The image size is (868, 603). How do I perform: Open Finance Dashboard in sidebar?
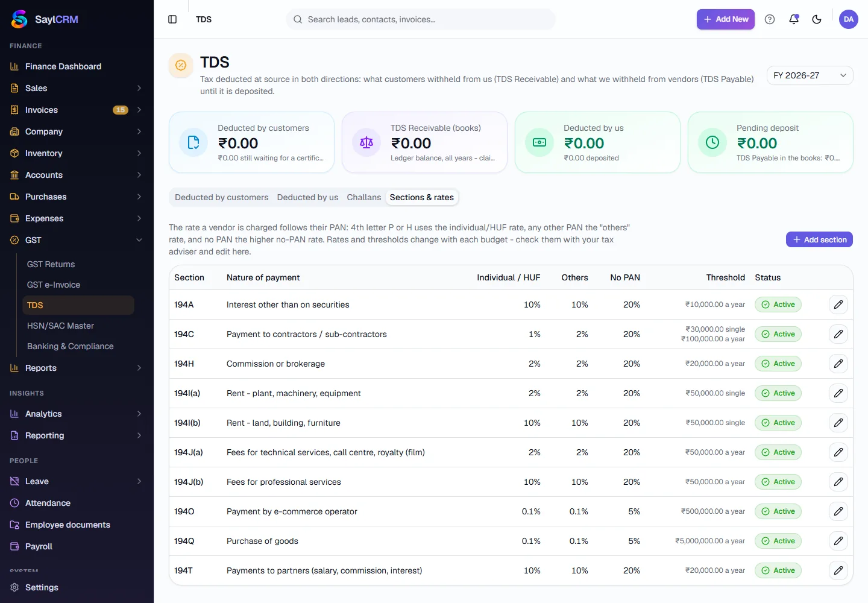(77, 66)
